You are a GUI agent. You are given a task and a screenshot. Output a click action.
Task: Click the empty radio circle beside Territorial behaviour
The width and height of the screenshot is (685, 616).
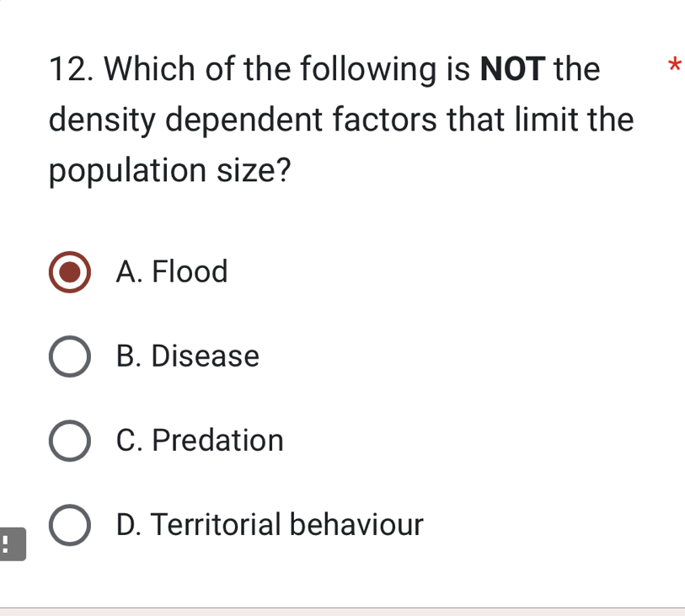tap(70, 524)
